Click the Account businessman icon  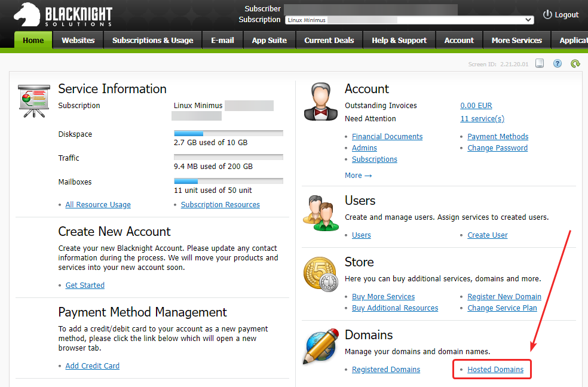coord(321,102)
